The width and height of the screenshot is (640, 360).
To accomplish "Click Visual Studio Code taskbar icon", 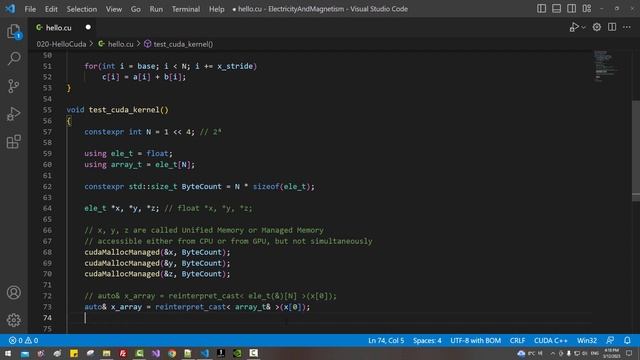I will (205, 353).
